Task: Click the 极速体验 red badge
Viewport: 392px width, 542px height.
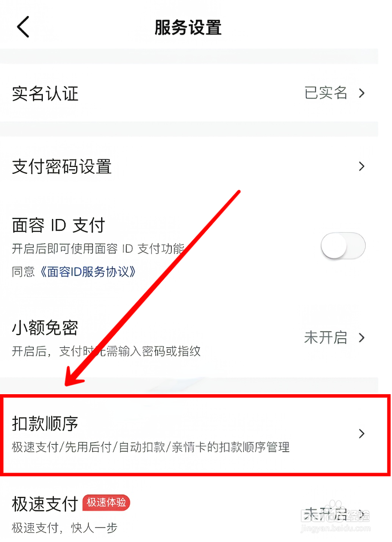Action: [106, 503]
